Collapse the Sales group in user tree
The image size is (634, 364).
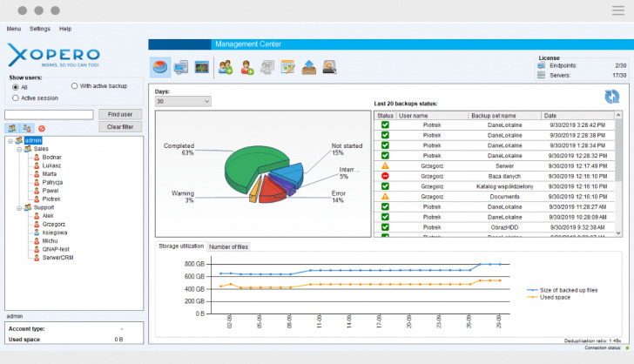click(x=20, y=149)
